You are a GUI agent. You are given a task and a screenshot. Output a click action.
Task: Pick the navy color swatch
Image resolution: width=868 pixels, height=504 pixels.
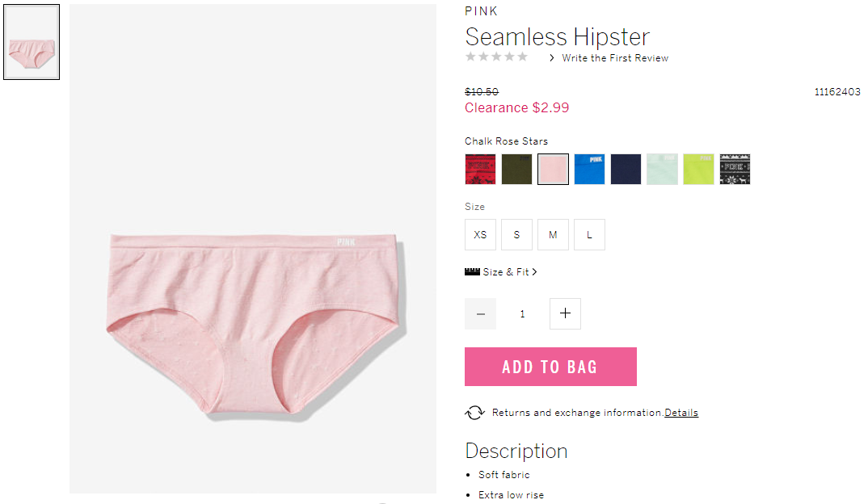coord(626,170)
